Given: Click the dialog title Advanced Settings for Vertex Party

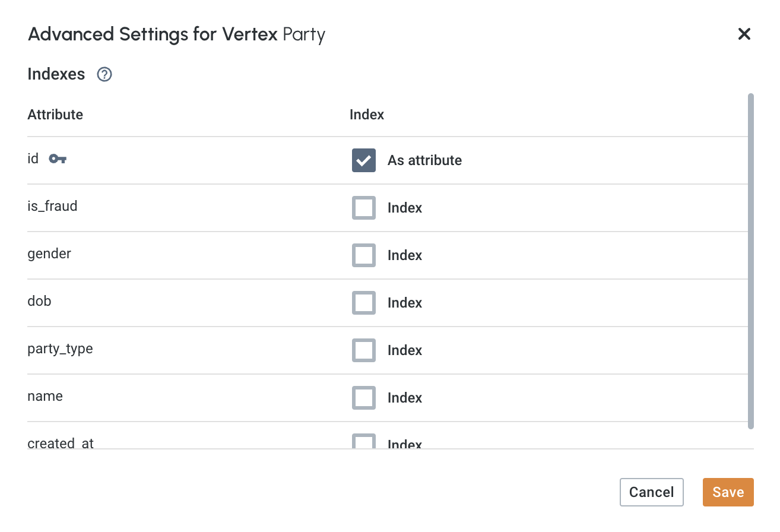Looking at the screenshot, I should point(176,34).
